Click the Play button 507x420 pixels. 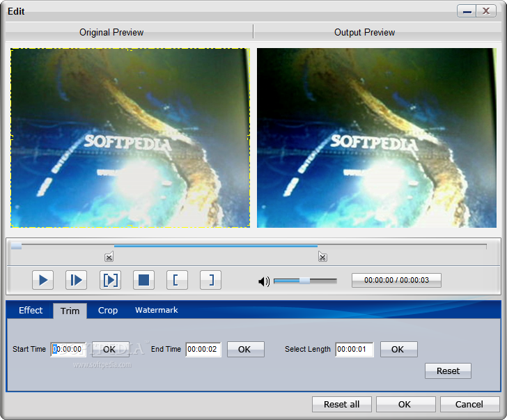click(42, 280)
